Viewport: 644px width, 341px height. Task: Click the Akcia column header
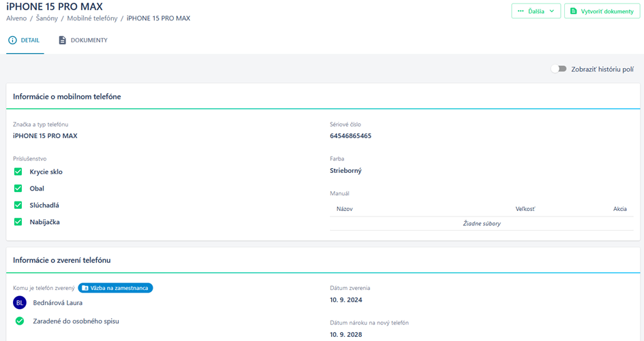coord(620,209)
